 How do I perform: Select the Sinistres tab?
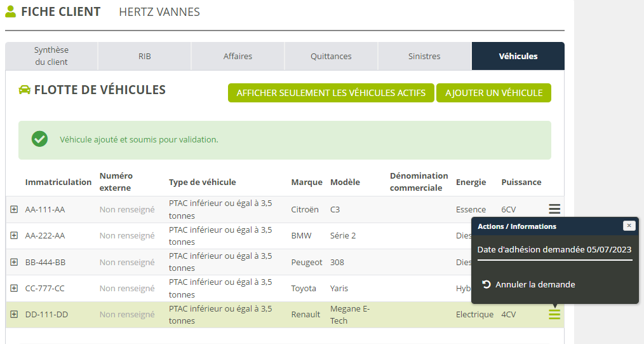click(424, 56)
